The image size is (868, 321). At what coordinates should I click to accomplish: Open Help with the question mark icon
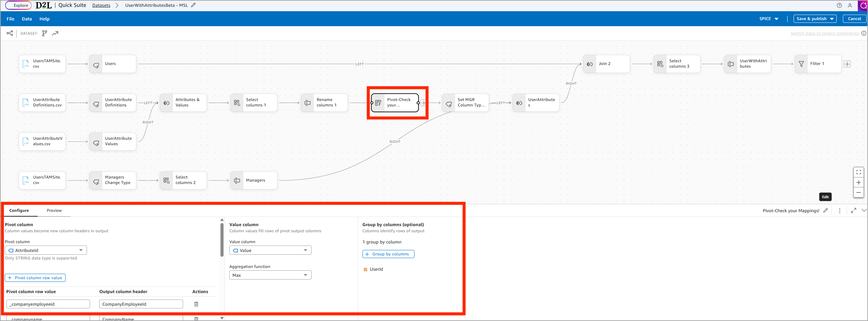[839, 5]
